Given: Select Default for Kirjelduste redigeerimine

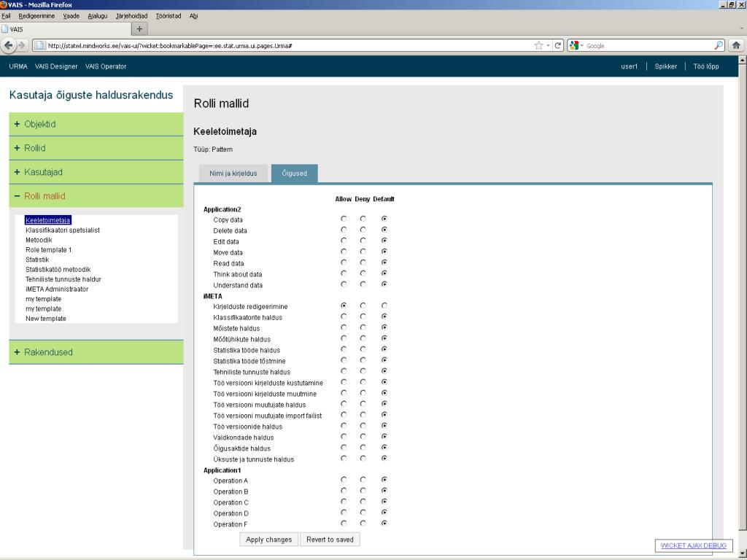Looking at the screenshot, I should tap(384, 306).
